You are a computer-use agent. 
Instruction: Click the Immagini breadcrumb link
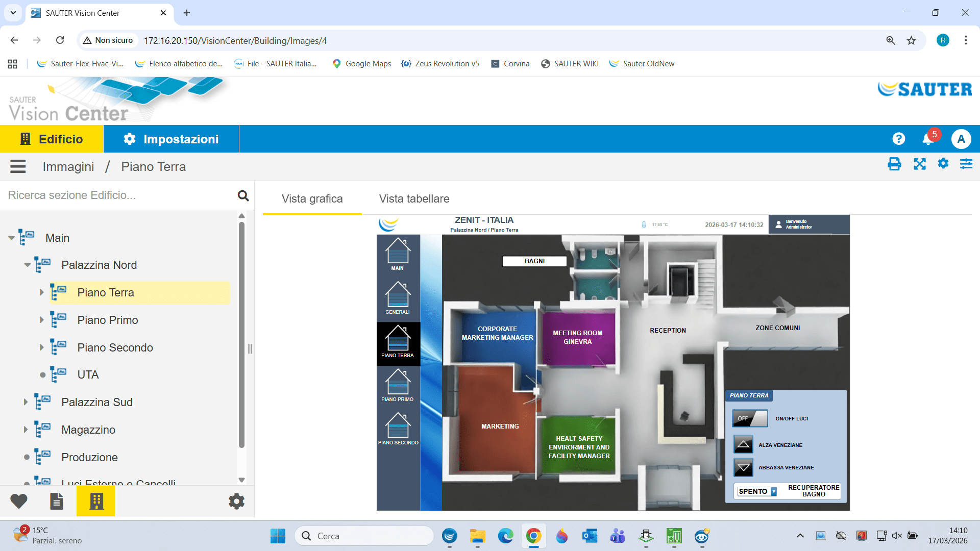(68, 166)
